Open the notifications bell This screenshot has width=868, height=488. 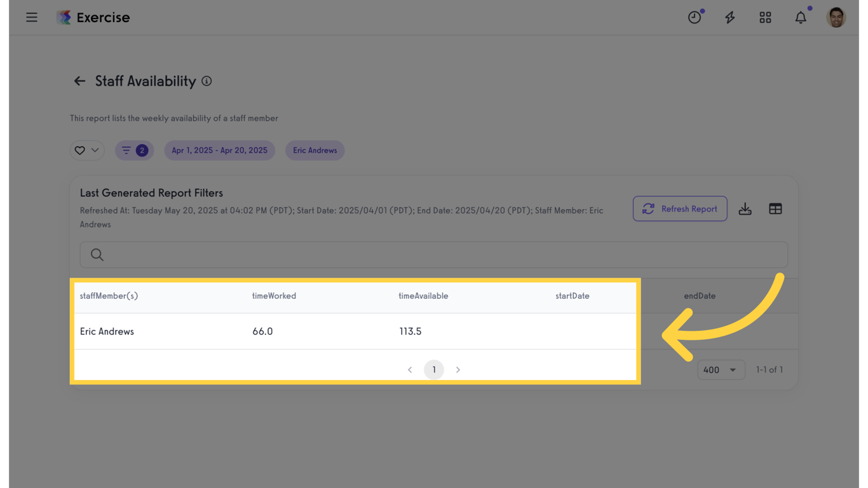pos(801,18)
